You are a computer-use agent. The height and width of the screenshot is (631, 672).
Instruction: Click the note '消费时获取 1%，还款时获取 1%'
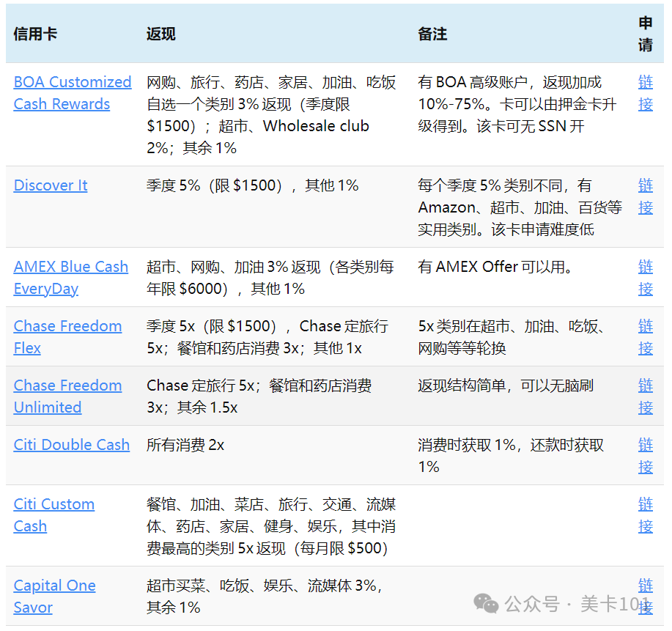point(511,456)
